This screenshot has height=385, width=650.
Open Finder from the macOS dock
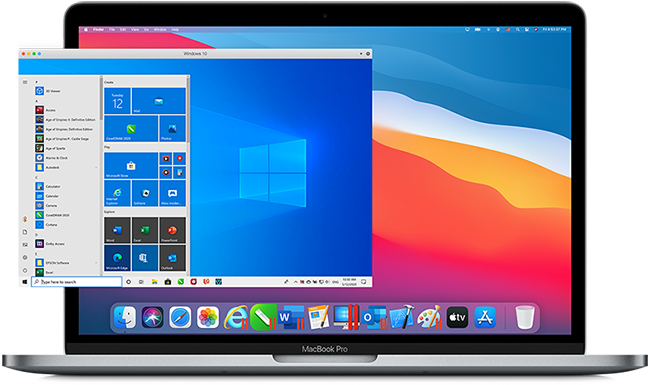click(x=125, y=317)
